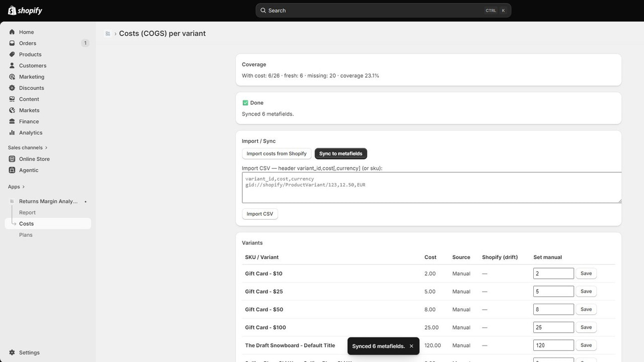
Task: Click the Shopify logo
Action: pyautogui.click(x=25, y=11)
